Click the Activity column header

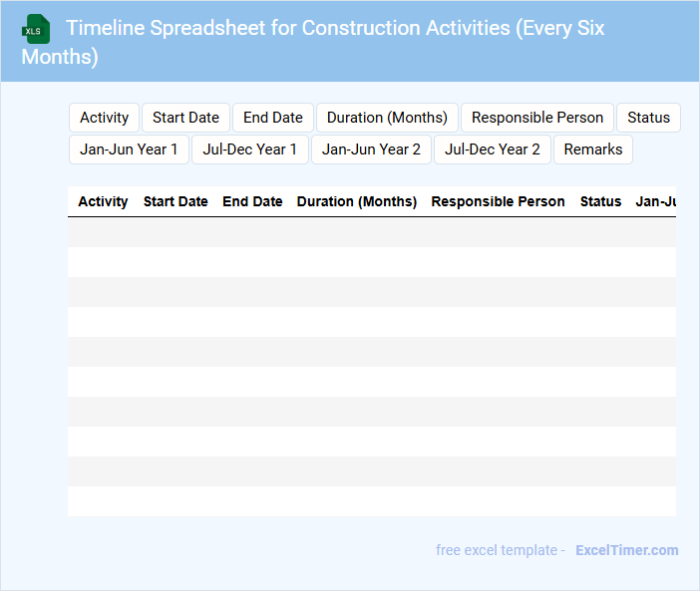pyautogui.click(x=103, y=201)
